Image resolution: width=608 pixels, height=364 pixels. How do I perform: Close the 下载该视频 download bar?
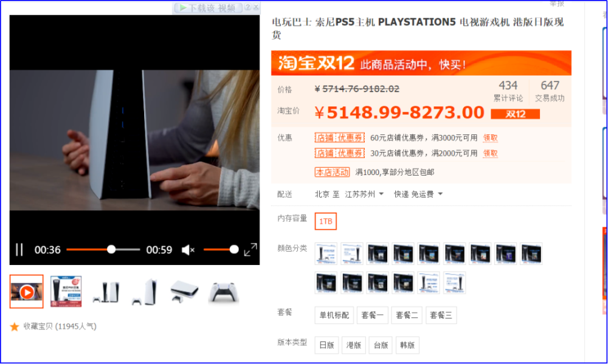(x=256, y=7)
